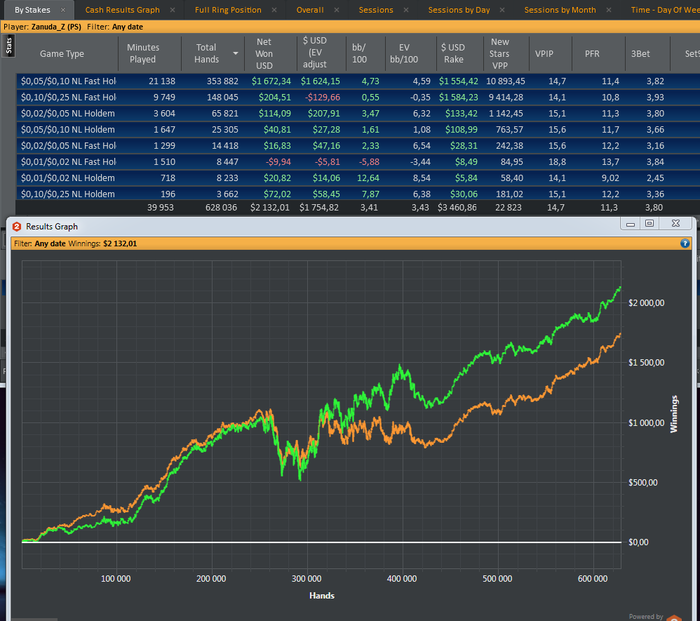700x621 pixels.
Task: Select the $0,05/$0,10 NL Fast Hol row
Action: click(x=358, y=81)
